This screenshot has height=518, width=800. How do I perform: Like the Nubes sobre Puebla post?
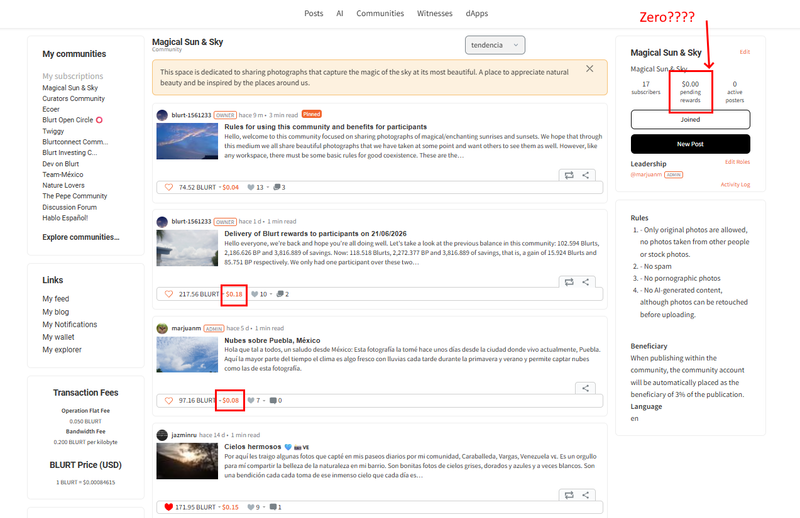tap(169, 401)
